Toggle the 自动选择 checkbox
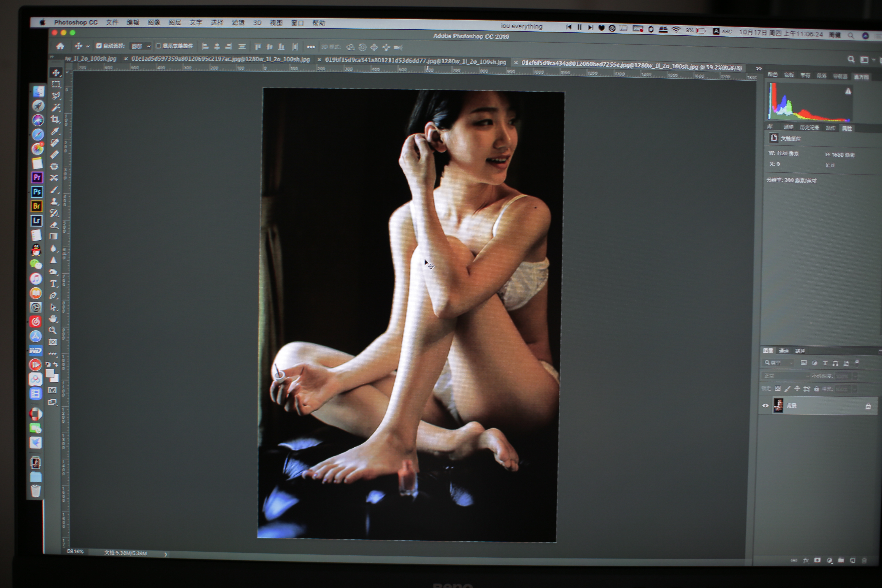This screenshot has width=882, height=588. 99,46
